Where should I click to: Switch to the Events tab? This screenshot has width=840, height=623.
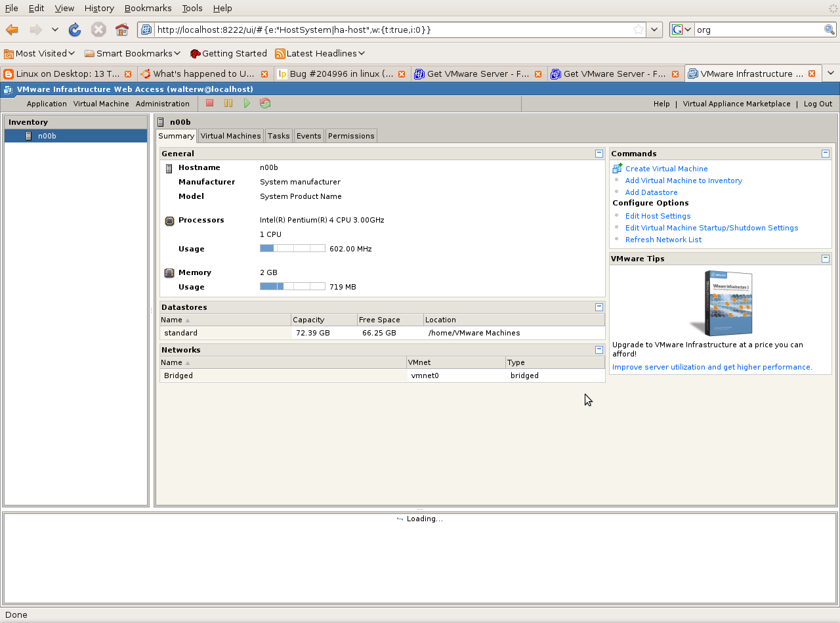pyautogui.click(x=308, y=136)
